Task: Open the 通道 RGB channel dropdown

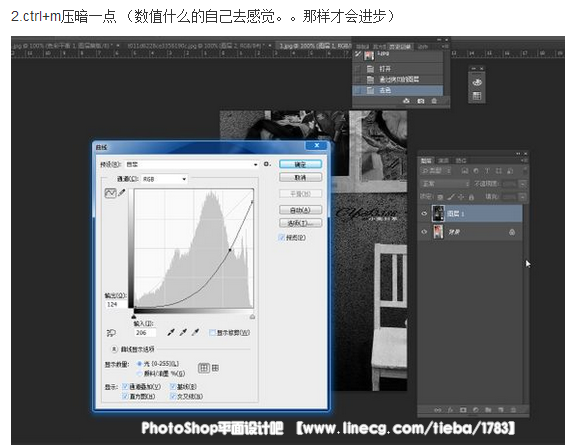Action: [x=164, y=179]
